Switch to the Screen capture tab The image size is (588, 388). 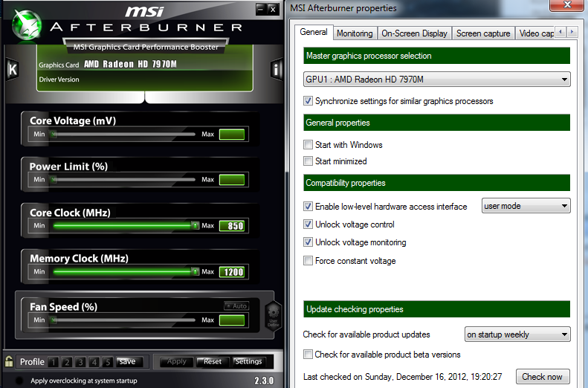483,33
